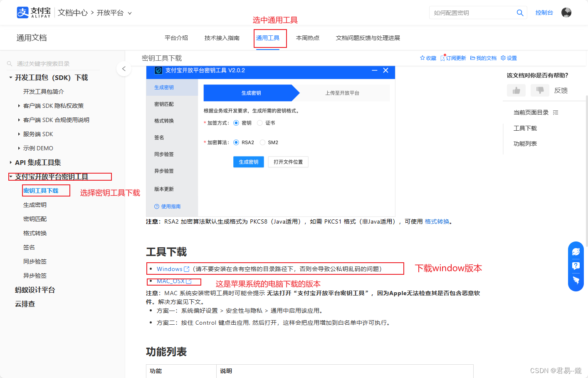
Task: Click the external link icon next to Windows
Action: [x=187, y=269]
